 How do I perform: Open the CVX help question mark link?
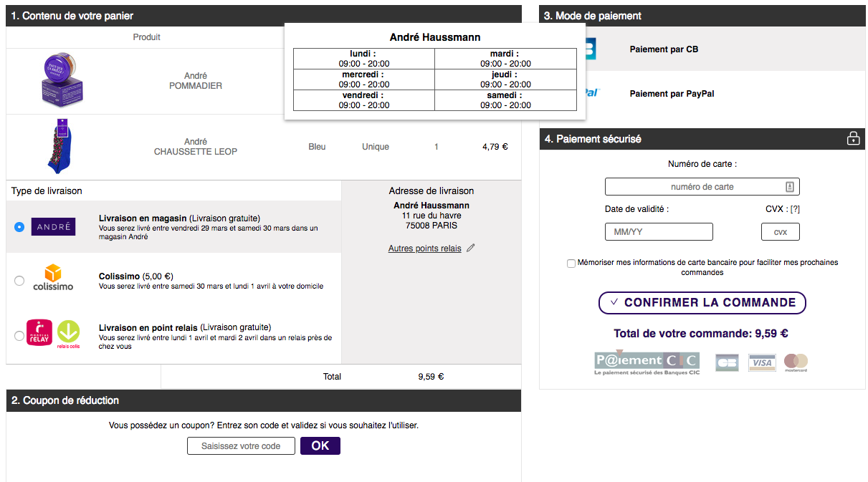[795, 209]
